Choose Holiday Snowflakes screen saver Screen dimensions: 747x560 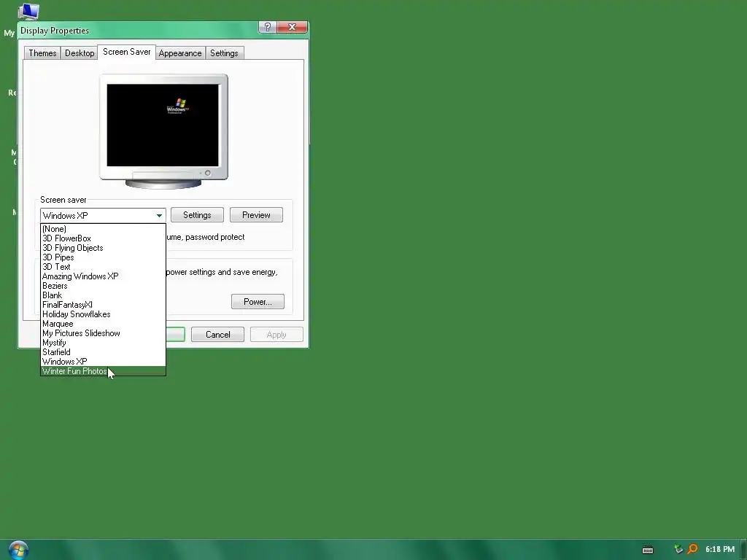tap(103, 314)
